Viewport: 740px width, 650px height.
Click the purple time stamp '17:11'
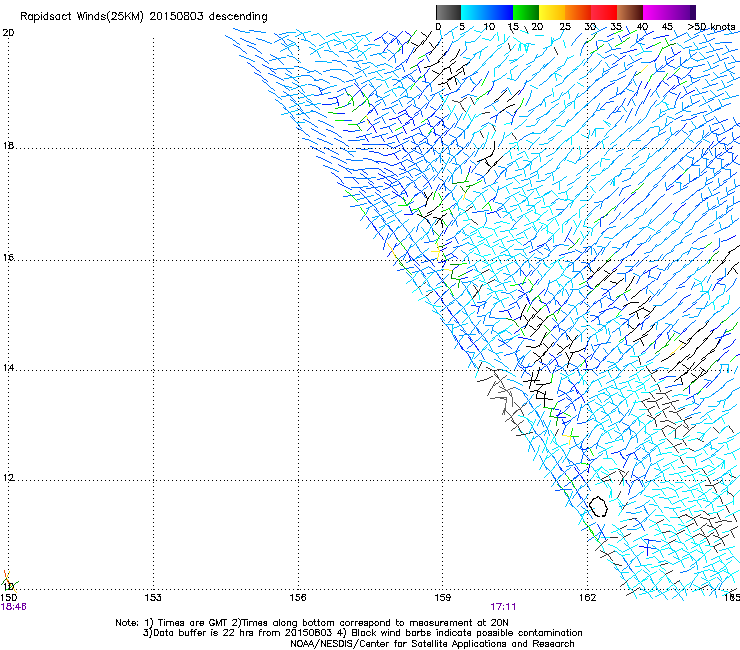pos(503,607)
